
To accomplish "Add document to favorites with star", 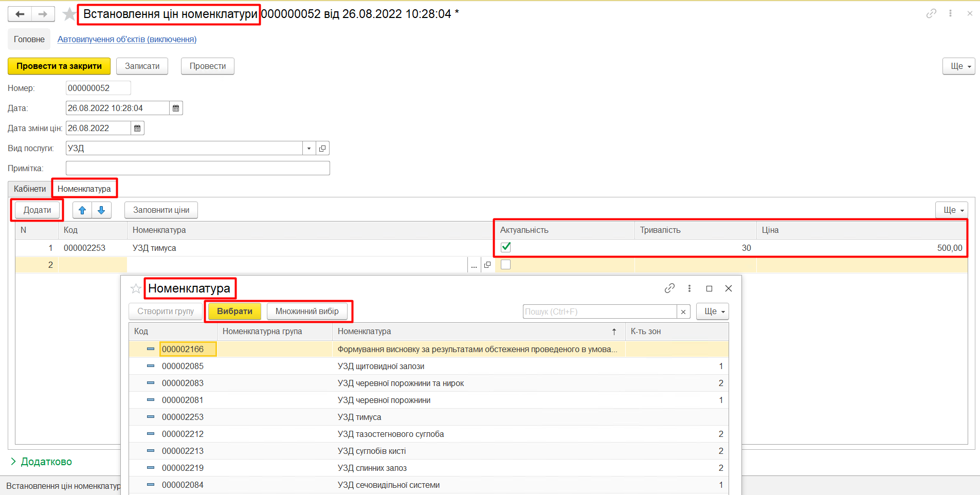I will pyautogui.click(x=69, y=14).
